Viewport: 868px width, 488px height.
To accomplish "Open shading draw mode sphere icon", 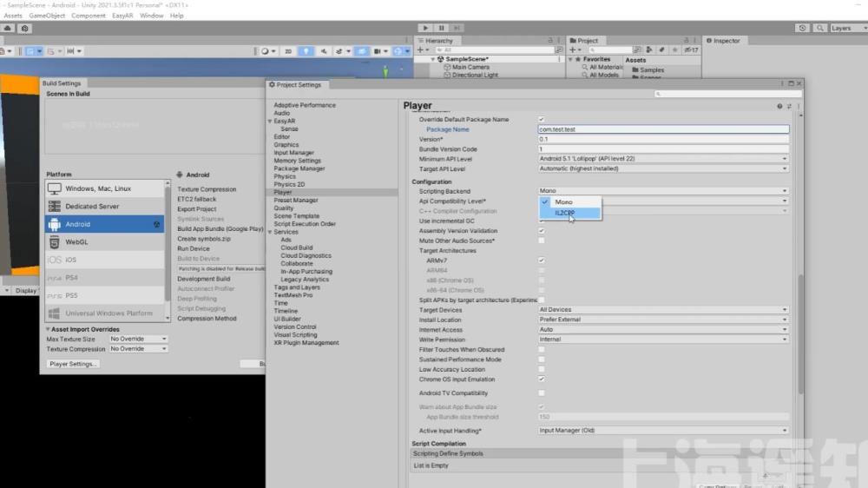I will (265, 51).
